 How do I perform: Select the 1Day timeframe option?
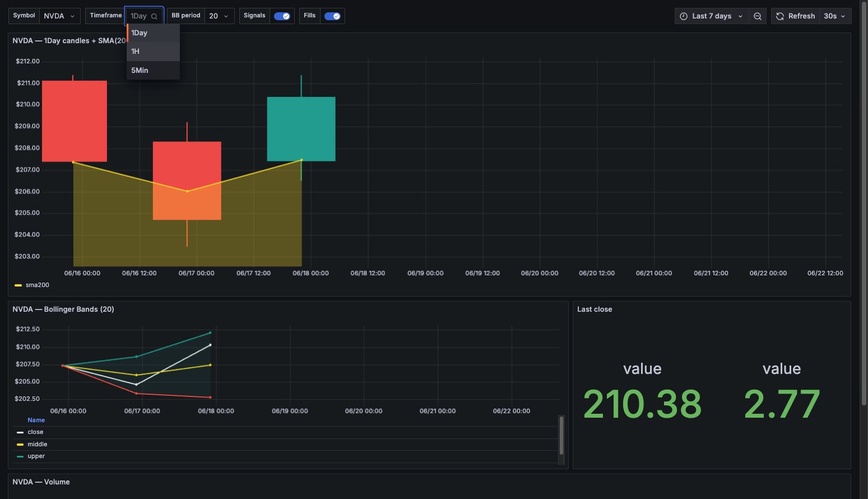(153, 33)
